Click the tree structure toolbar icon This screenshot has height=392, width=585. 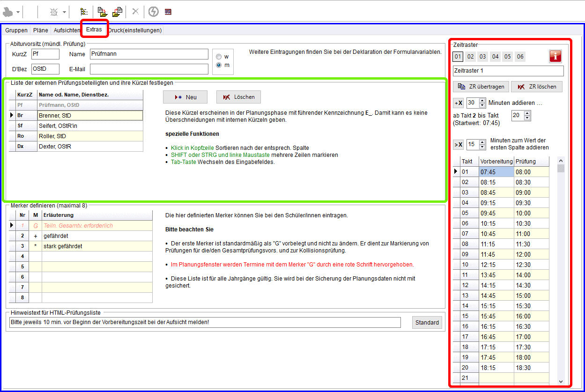(84, 12)
